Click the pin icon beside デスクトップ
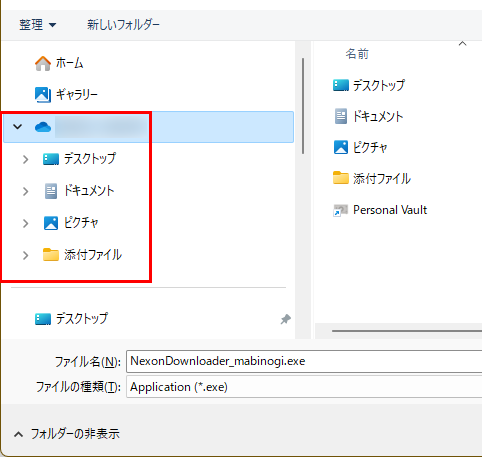Image resolution: width=482 pixels, height=457 pixels. click(285, 319)
